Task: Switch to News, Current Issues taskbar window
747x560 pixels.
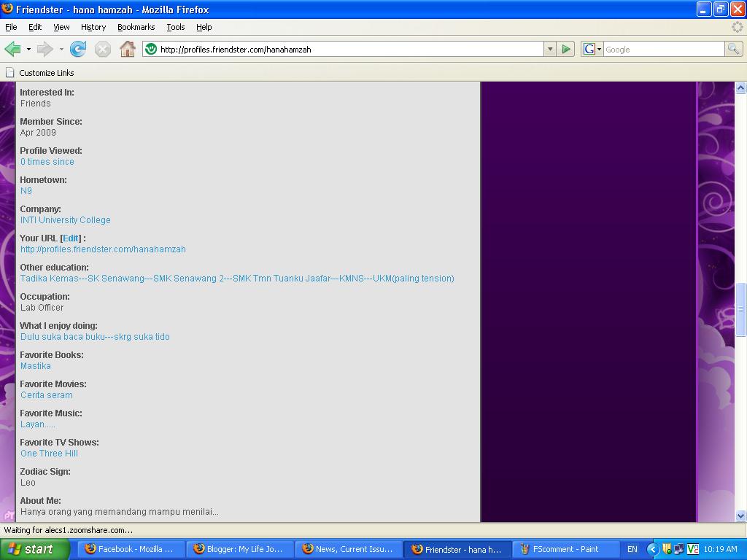Action: click(347, 550)
